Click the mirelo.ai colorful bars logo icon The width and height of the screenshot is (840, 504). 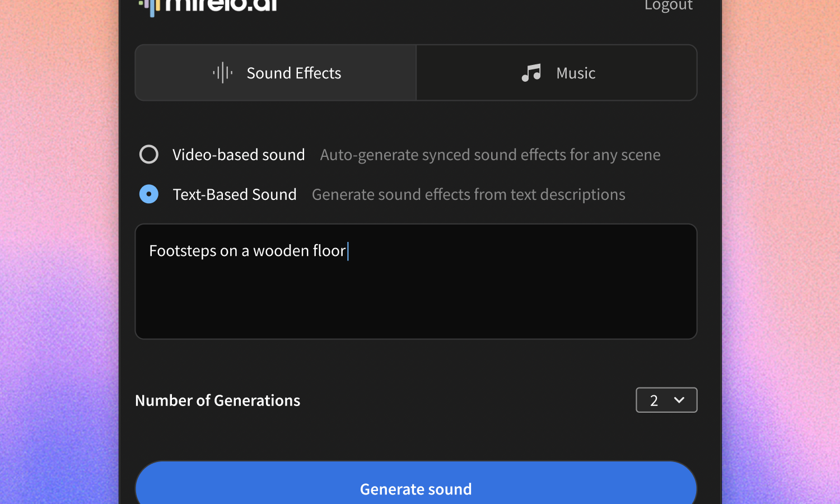coord(150,7)
